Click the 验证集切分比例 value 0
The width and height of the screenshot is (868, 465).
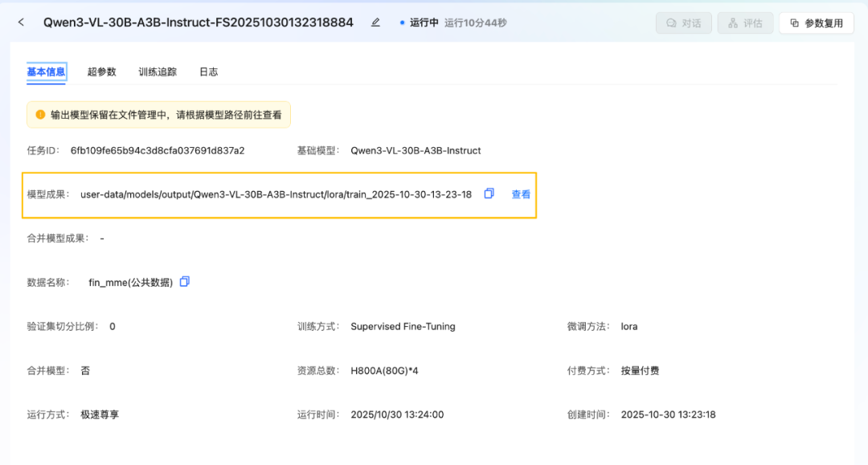(113, 326)
